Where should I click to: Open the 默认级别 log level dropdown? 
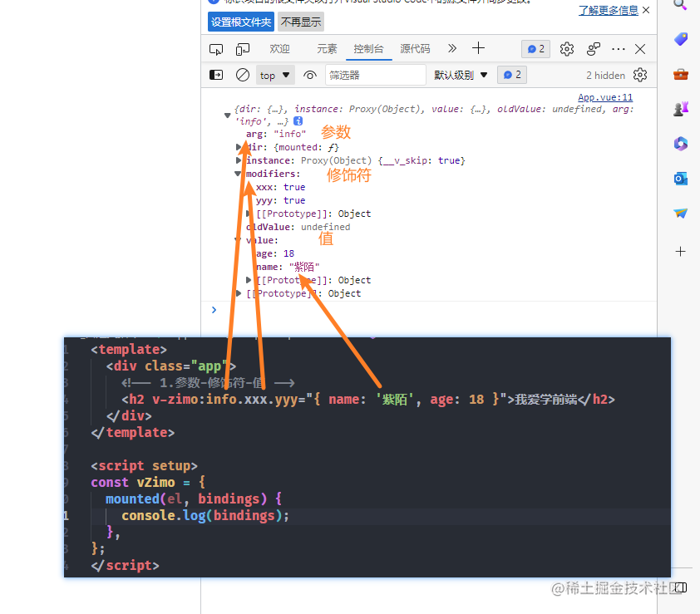[461, 75]
